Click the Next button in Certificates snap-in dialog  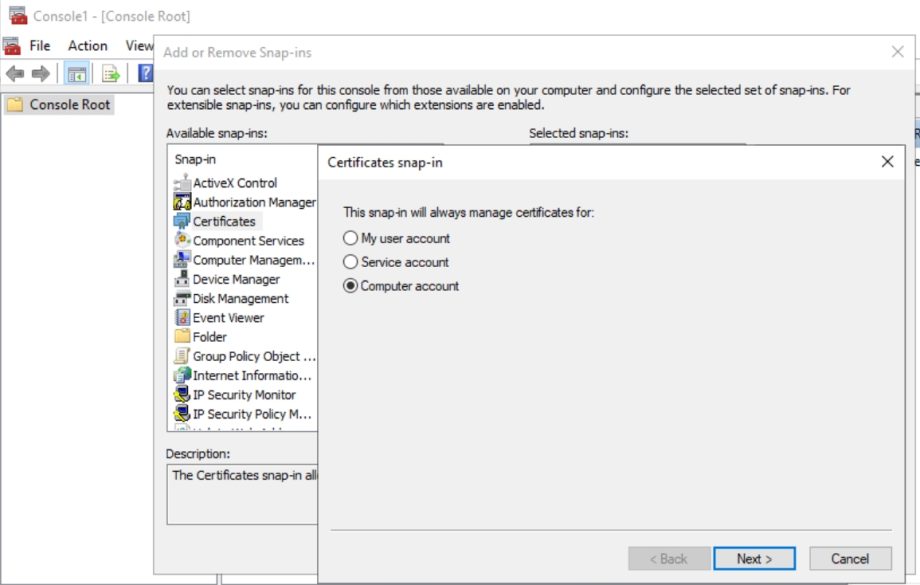754,558
